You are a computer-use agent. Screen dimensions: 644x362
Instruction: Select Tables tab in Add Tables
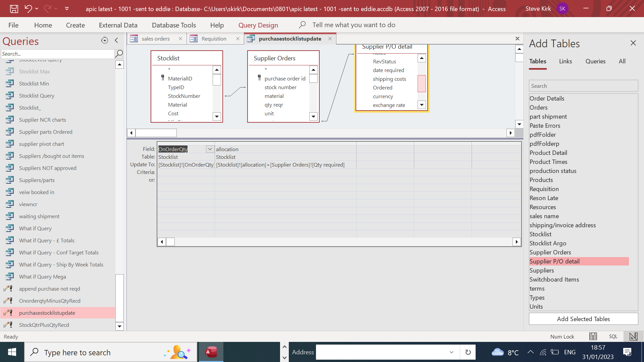point(538,61)
